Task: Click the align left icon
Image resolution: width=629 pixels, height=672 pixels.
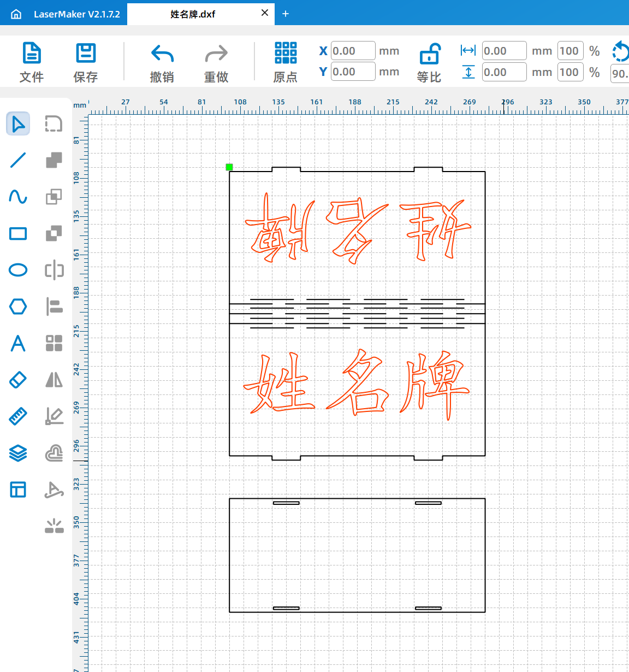Action: 54,306
